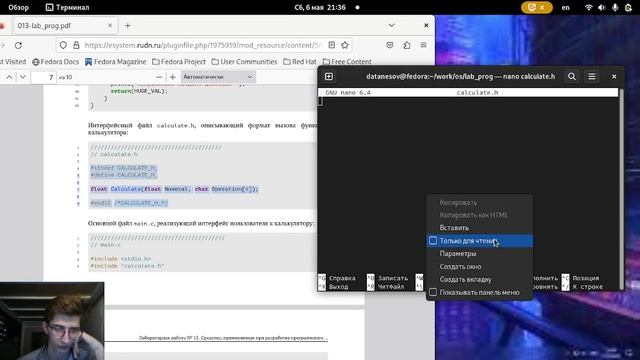
Task: Close the 013-lab_prog.pdf tab
Action: (110, 25)
